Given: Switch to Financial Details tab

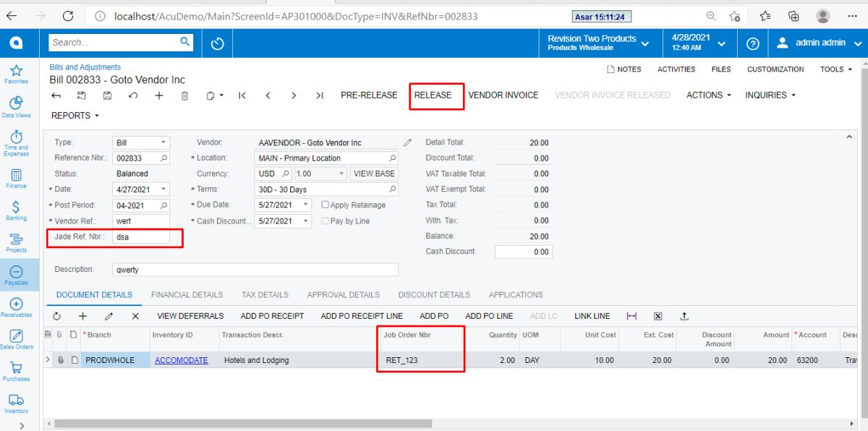Looking at the screenshot, I should (187, 295).
